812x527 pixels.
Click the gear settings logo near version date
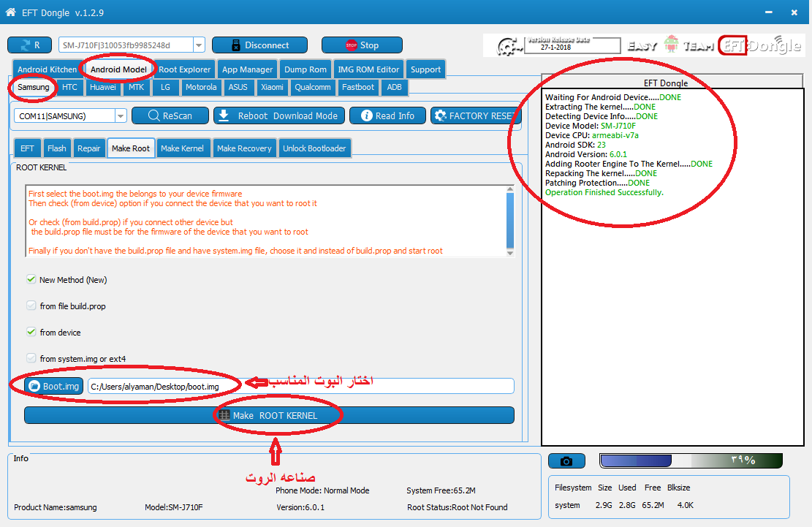[509, 47]
